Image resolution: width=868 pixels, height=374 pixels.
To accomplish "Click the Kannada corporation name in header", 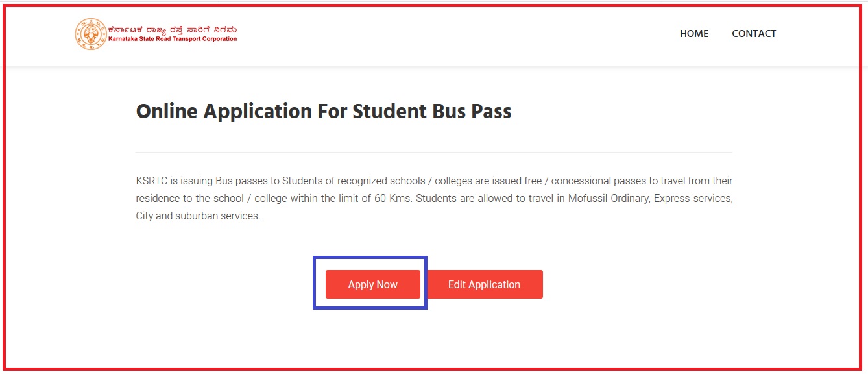I will click(173, 29).
